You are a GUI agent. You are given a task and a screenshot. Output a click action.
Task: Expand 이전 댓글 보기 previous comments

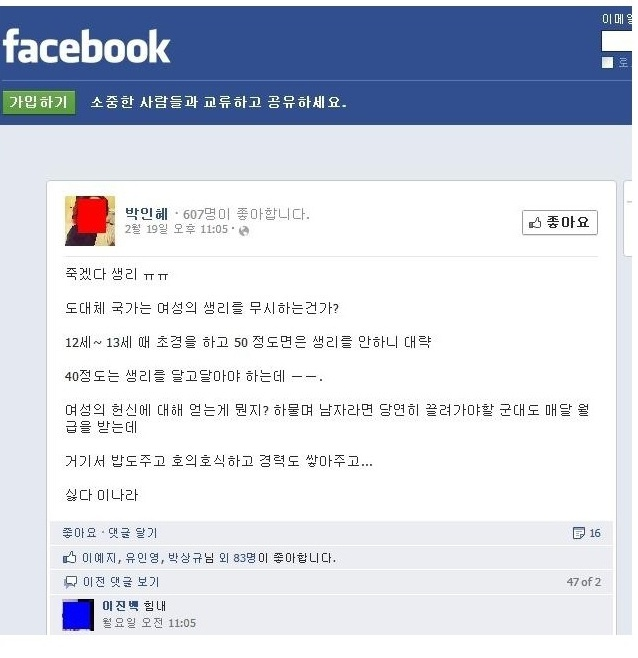tap(121, 582)
